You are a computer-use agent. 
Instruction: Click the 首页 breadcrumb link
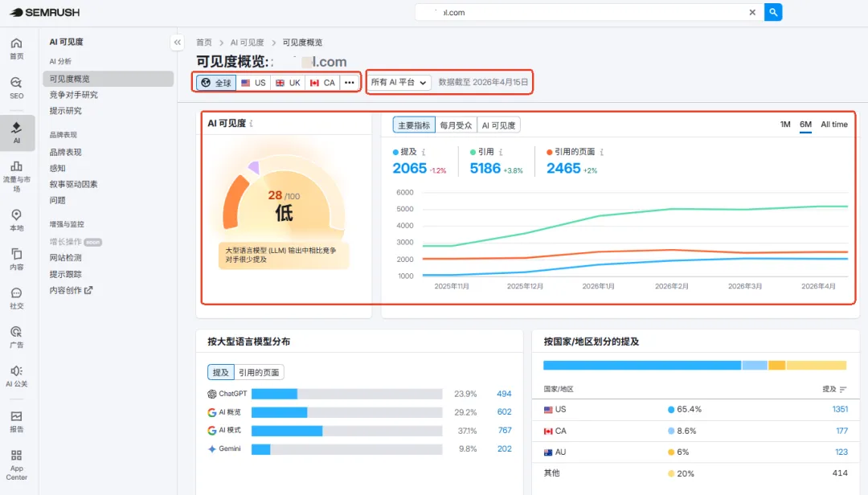point(203,43)
